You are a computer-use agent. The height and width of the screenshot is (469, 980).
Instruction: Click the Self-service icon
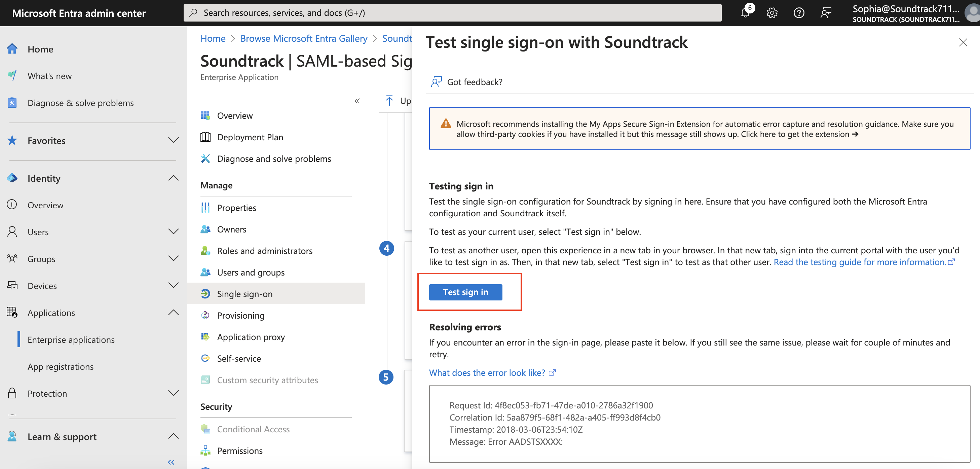click(205, 358)
